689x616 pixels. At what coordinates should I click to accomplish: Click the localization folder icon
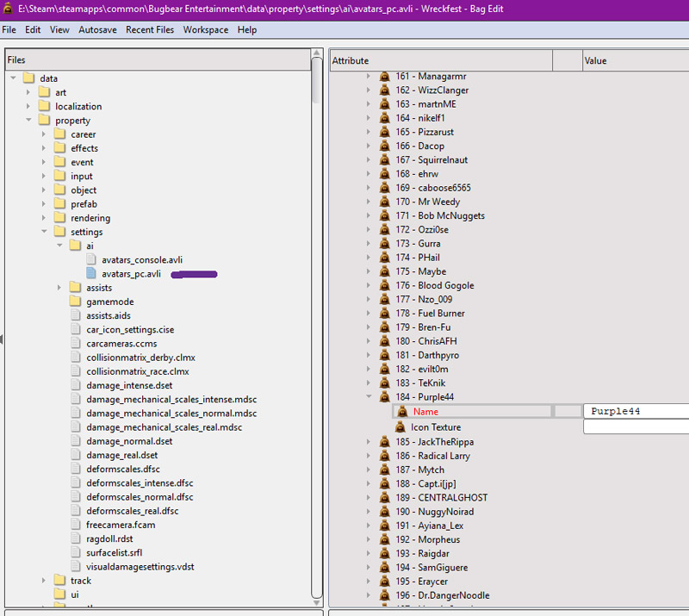tap(45, 107)
